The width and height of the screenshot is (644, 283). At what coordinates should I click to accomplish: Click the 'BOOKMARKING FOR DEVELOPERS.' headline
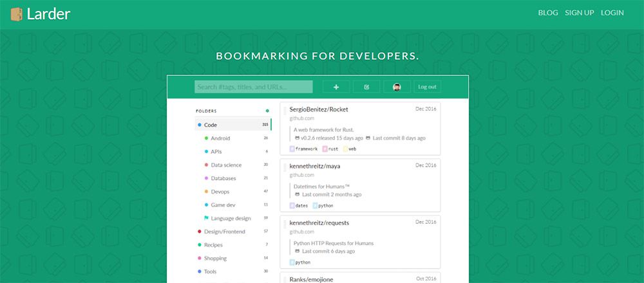(317, 56)
